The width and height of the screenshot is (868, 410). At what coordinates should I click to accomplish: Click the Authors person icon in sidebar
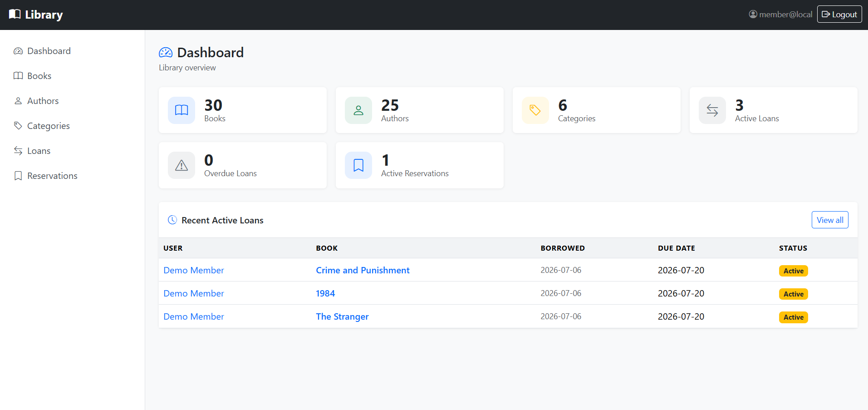(x=18, y=101)
